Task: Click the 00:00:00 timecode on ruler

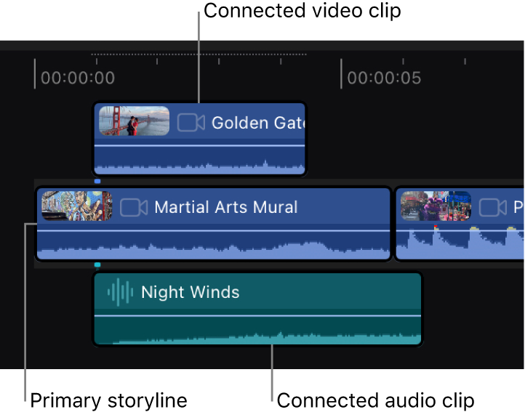Action: pyautogui.click(x=78, y=78)
